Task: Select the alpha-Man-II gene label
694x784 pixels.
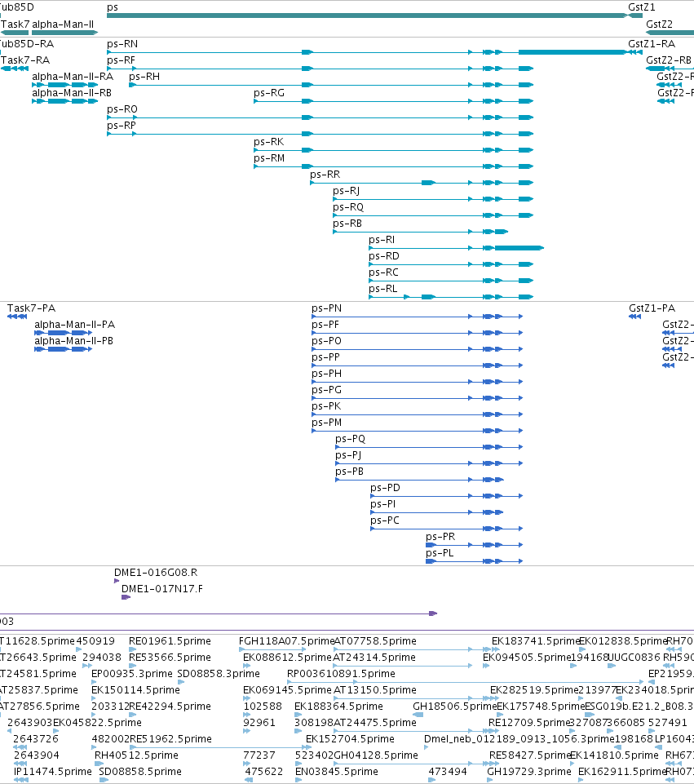Action: pyautogui.click(x=63, y=24)
